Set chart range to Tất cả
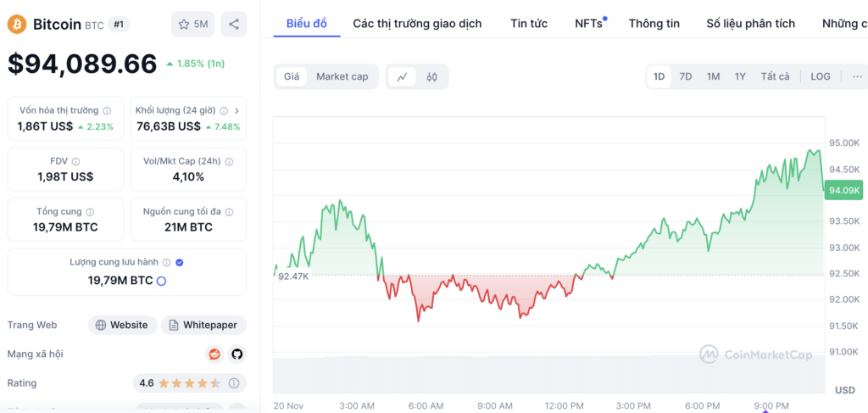 (775, 76)
